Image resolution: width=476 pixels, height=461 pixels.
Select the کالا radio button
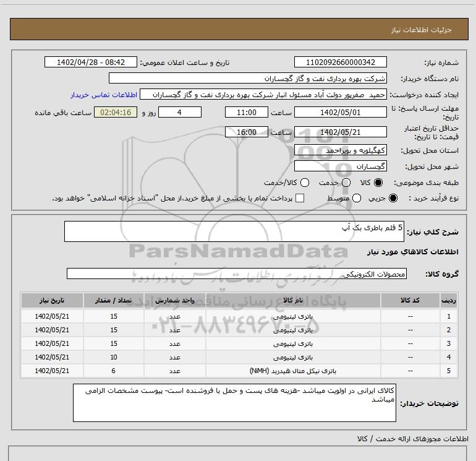point(378,183)
